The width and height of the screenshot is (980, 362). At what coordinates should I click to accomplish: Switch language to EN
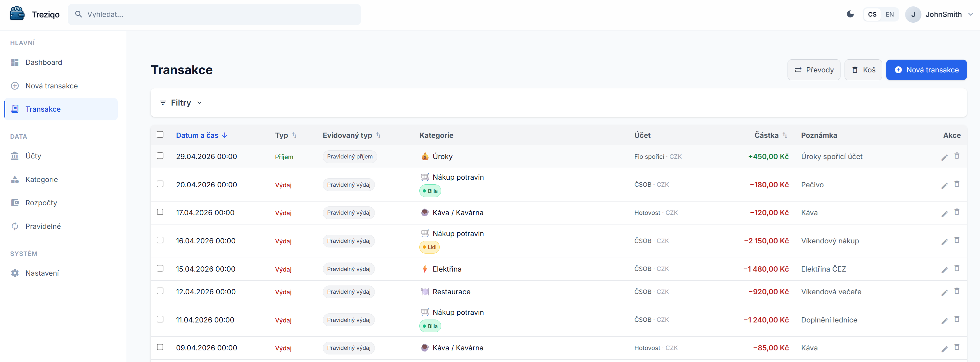click(x=889, y=15)
